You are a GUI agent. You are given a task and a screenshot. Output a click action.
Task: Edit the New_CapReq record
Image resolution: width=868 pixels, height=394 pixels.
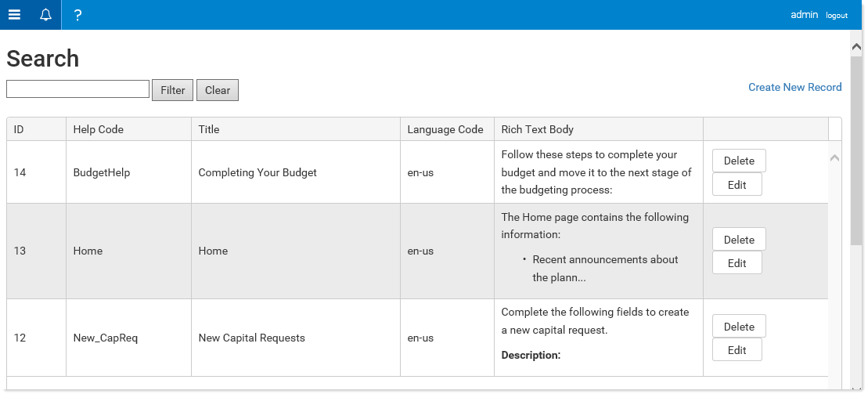(x=737, y=349)
